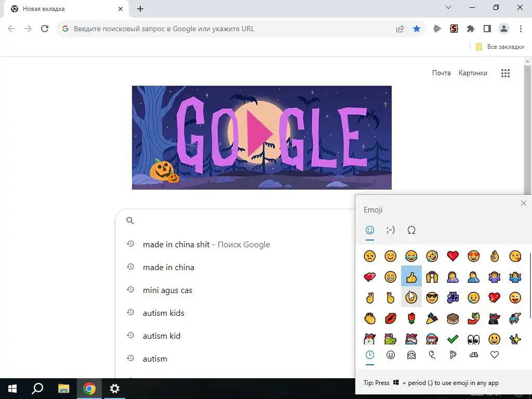Open the Chrome extensions puzzle menu
The image size is (532, 399).
point(470,29)
